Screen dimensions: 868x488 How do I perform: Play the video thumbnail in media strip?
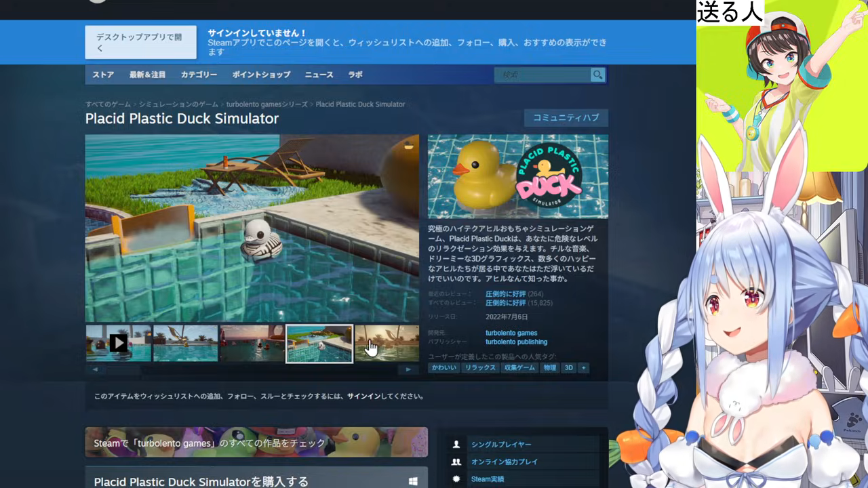119,344
